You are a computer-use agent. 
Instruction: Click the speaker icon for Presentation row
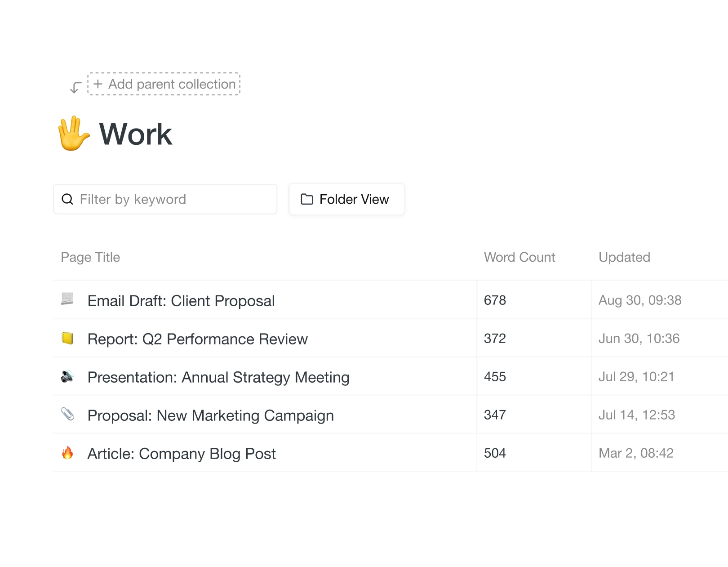pos(67,376)
